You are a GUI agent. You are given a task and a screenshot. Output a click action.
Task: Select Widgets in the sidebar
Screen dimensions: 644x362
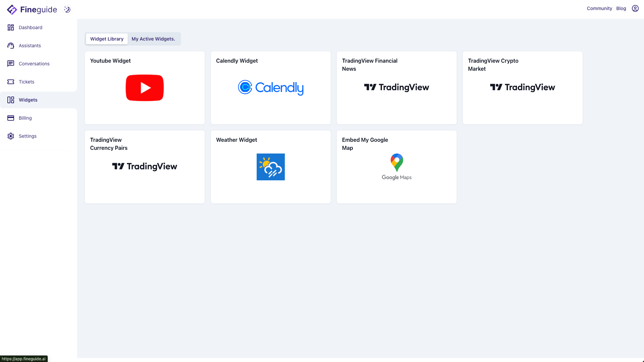28,100
